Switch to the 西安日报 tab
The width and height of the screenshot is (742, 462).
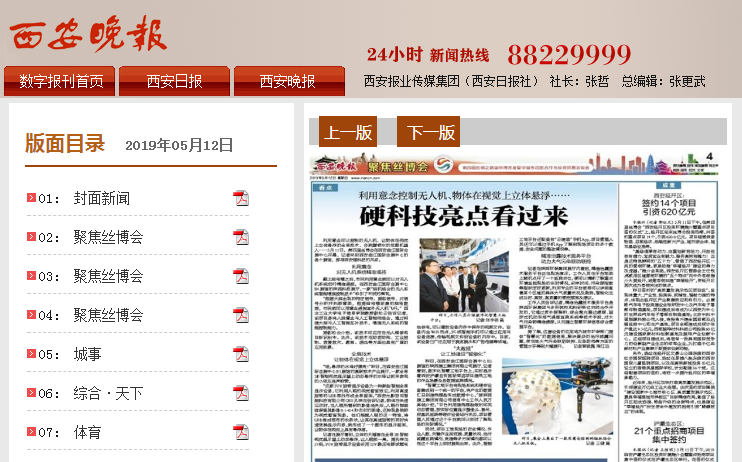[173, 81]
